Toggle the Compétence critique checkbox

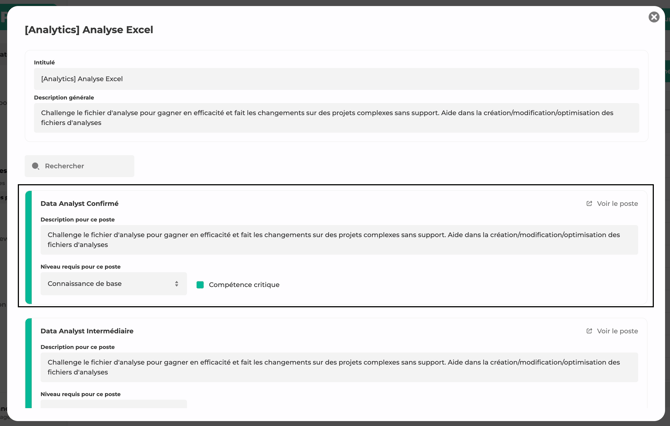200,285
